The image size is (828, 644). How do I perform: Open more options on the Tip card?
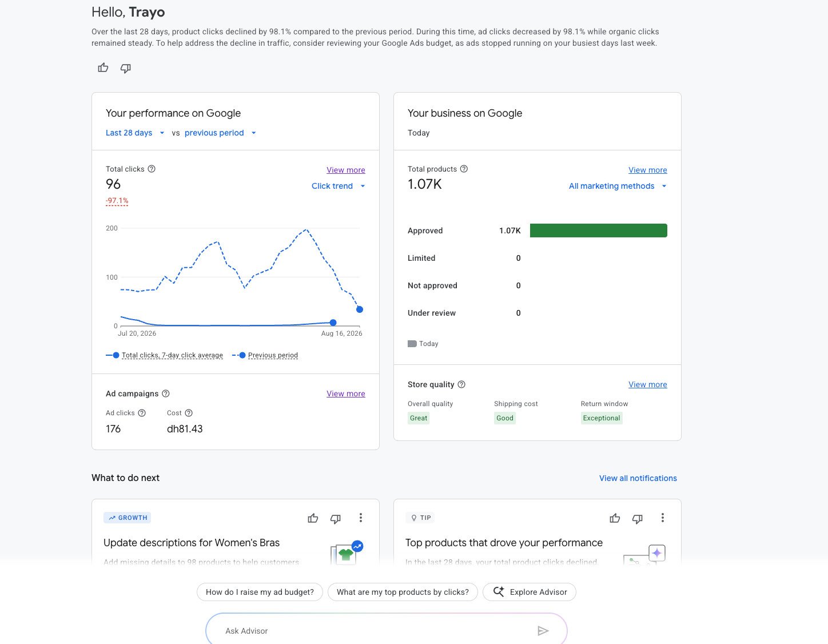[663, 518]
